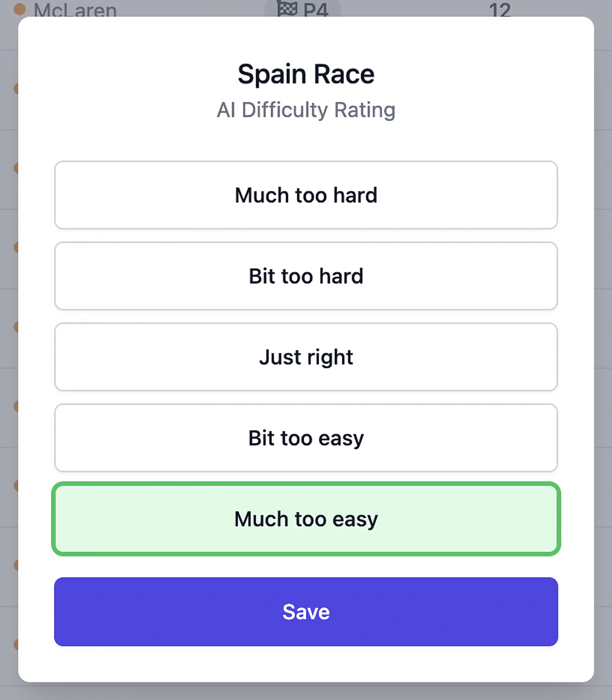
Task: Click the chequered flag icon beside P4
Action: [286, 8]
